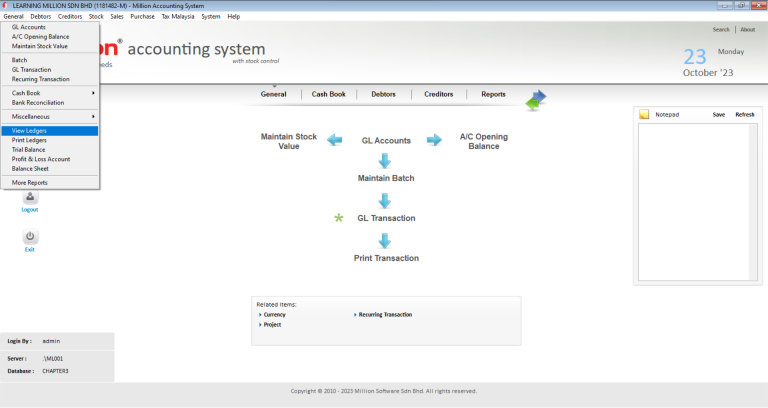Expand the Miscellaneous submenu
This screenshot has width=768, height=408.
(x=50, y=117)
